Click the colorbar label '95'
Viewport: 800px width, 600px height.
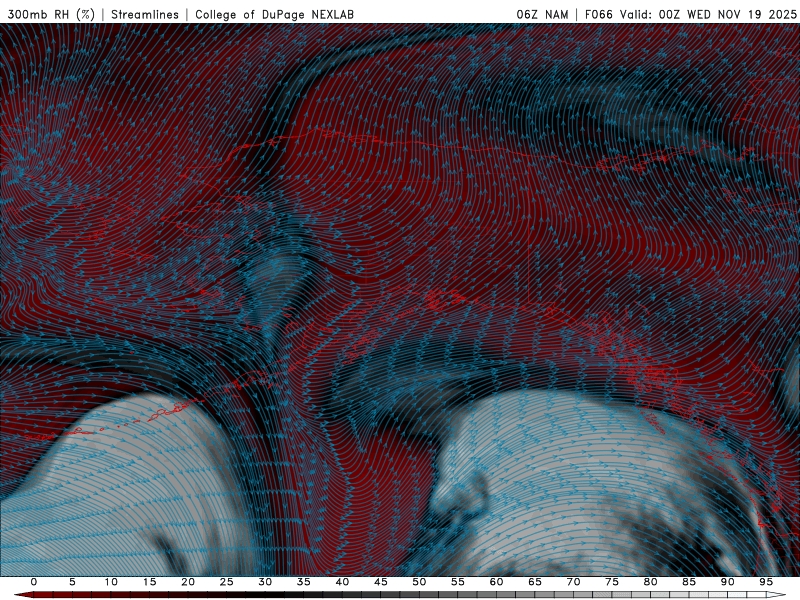click(x=766, y=582)
